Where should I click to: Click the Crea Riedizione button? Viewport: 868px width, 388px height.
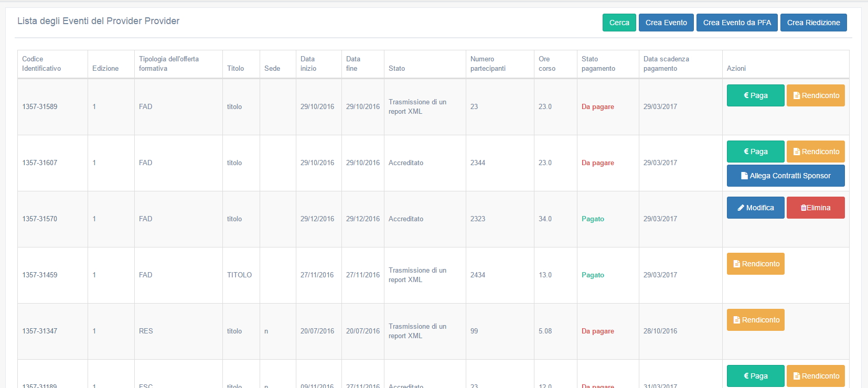tap(813, 23)
